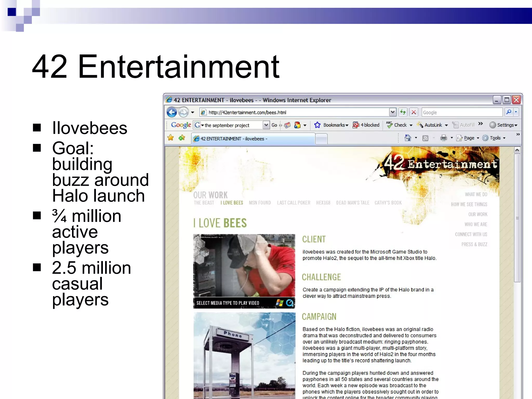Click the AutoFill button
The width and height of the screenshot is (532, 399).
[463, 125]
